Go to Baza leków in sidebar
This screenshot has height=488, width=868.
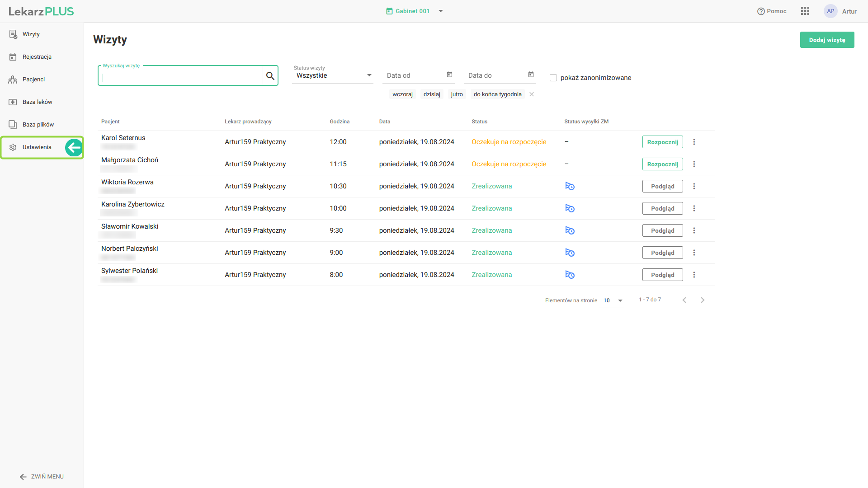pyautogui.click(x=37, y=102)
